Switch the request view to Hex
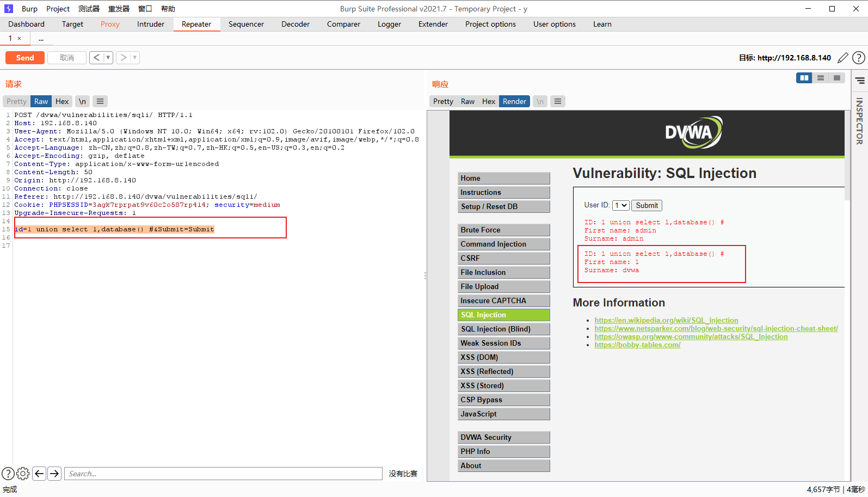Screen dimensions: 868x497 tap(62, 101)
